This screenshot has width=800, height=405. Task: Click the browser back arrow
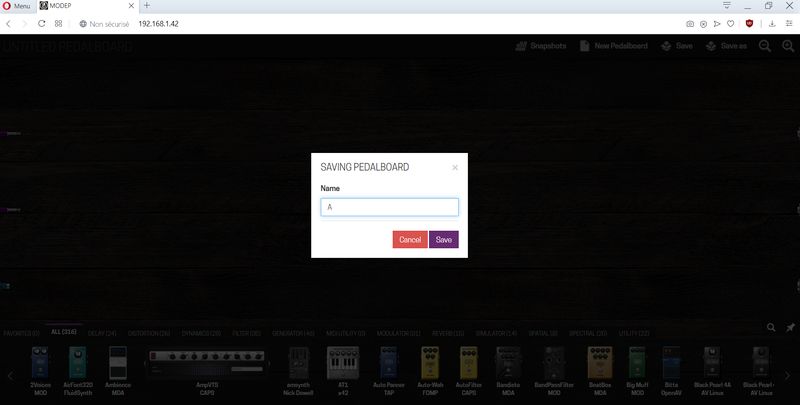tap(9, 23)
